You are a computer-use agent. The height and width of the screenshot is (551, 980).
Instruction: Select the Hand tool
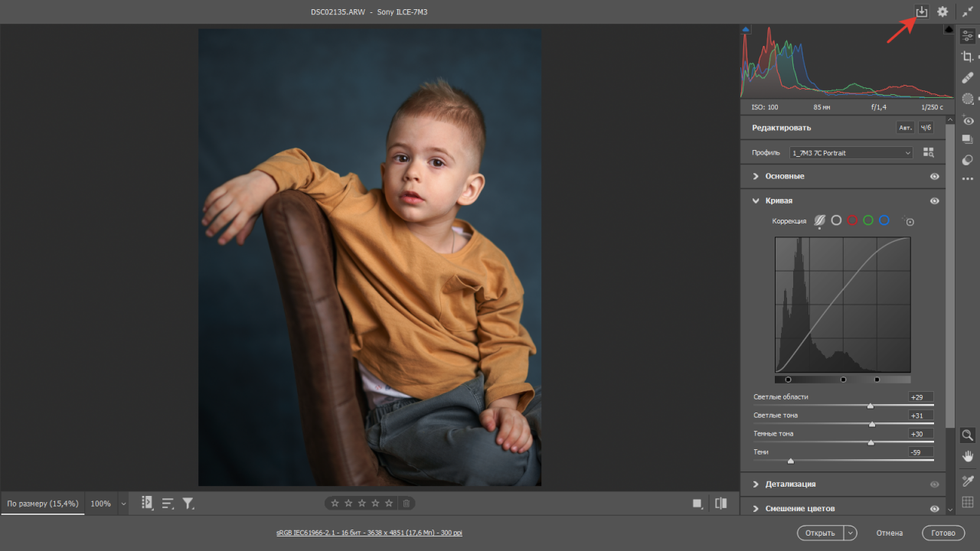pyautogui.click(x=968, y=456)
